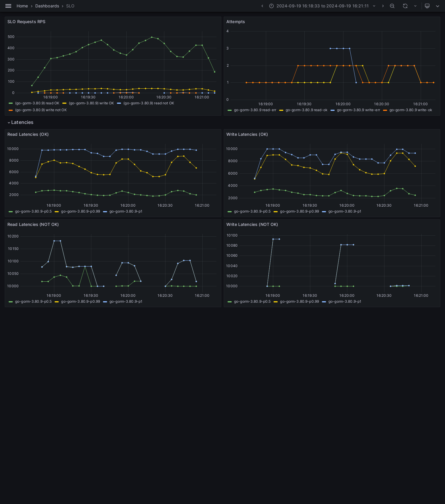Image resolution: width=445 pixels, height=504 pixels.
Task: Toggle write-ok series in Attempts legend
Action: click(x=411, y=110)
